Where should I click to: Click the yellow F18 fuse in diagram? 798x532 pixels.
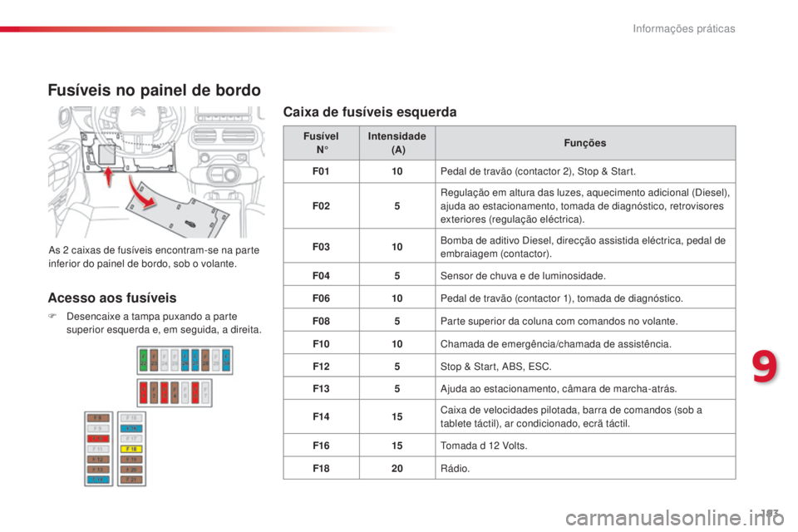point(131,449)
